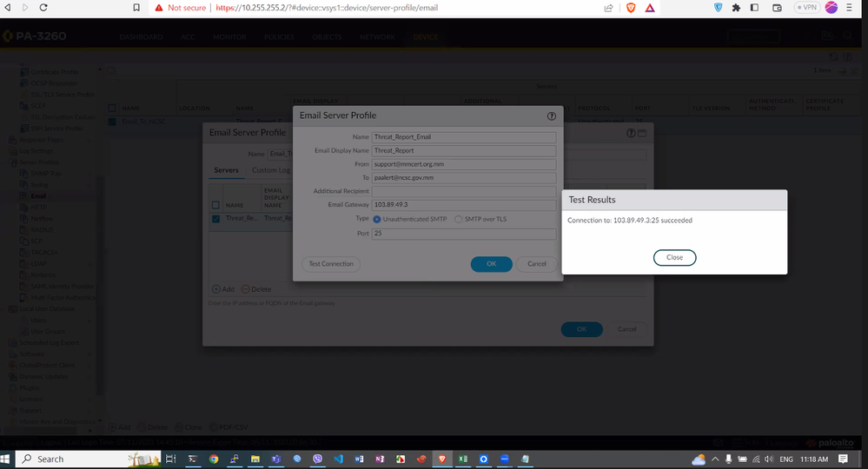The height and width of the screenshot is (469, 868).
Task: Toggle the Threat_Re... server row checkbox
Action: click(215, 219)
